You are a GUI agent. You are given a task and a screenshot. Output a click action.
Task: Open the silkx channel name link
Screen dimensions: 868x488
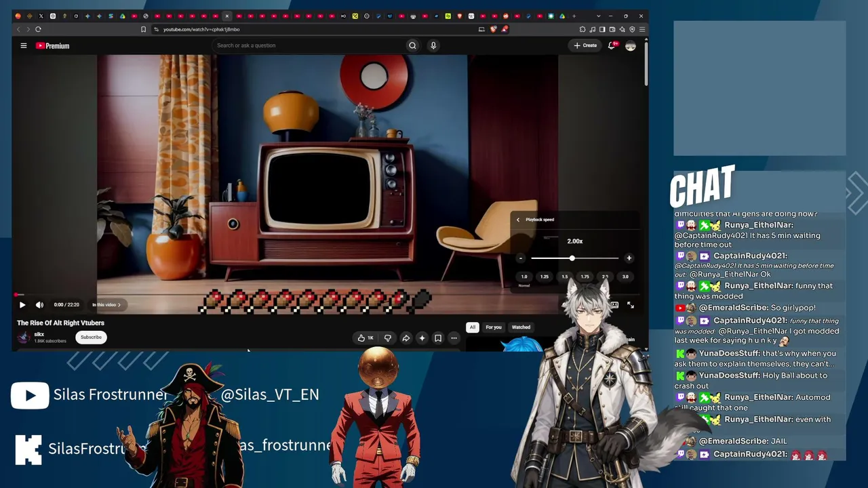pyautogui.click(x=39, y=334)
